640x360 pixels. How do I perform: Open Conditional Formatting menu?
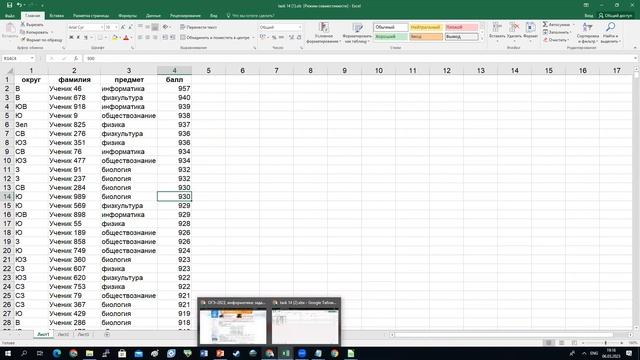324,33
